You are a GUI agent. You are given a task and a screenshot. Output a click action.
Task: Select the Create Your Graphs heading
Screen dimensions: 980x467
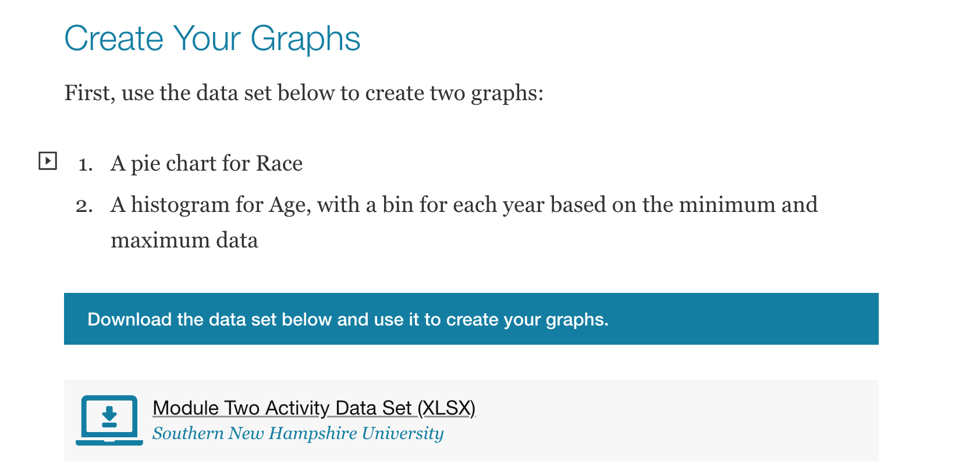[x=213, y=38]
